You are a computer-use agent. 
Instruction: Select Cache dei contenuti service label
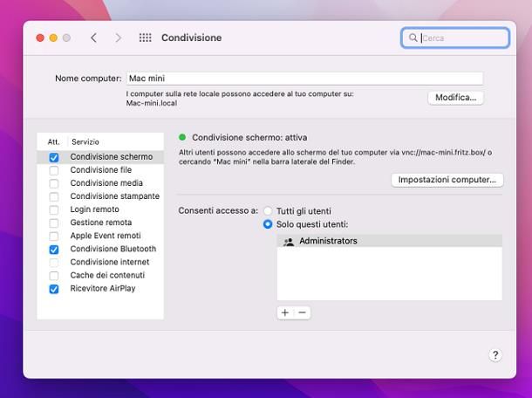107,275
